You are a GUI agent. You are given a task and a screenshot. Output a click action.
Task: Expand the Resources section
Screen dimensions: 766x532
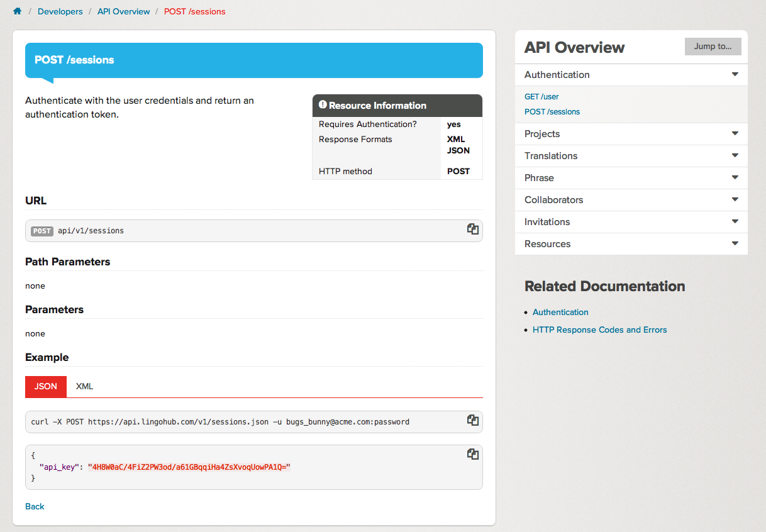735,244
